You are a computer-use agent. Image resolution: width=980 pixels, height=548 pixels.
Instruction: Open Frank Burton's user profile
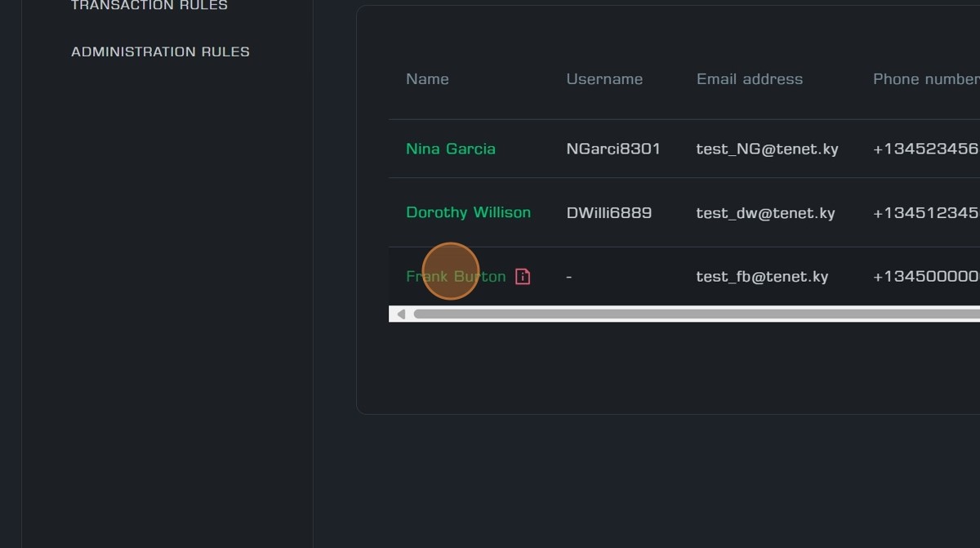pos(456,276)
